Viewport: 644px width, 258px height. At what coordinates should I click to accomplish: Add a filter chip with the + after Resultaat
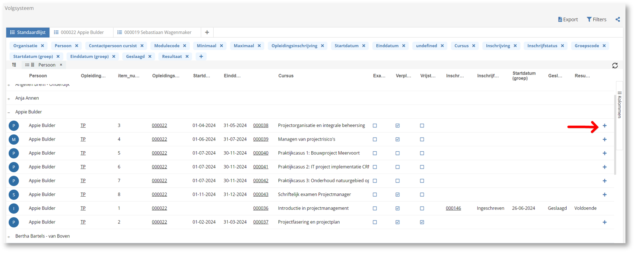click(201, 56)
